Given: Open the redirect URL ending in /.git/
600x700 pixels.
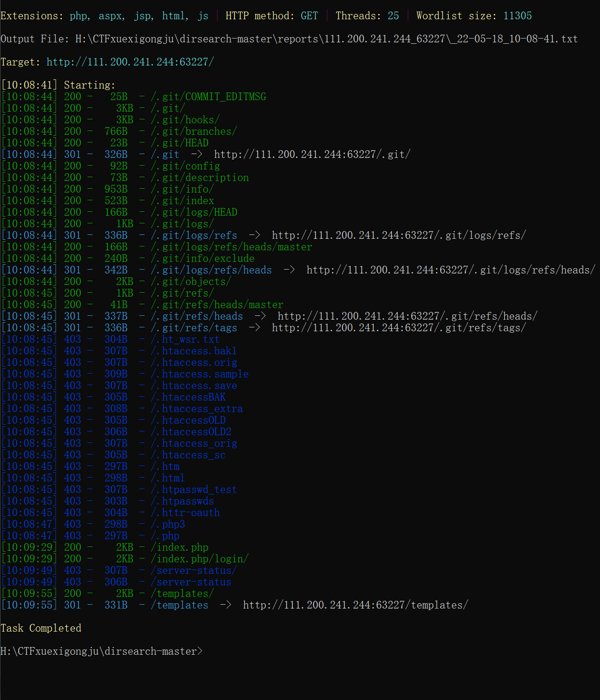Looking at the screenshot, I should pyautogui.click(x=313, y=155).
